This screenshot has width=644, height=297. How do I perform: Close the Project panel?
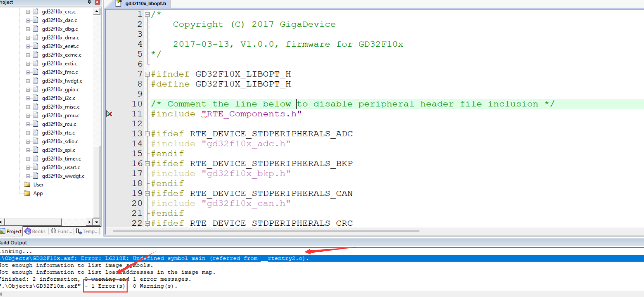97,2
